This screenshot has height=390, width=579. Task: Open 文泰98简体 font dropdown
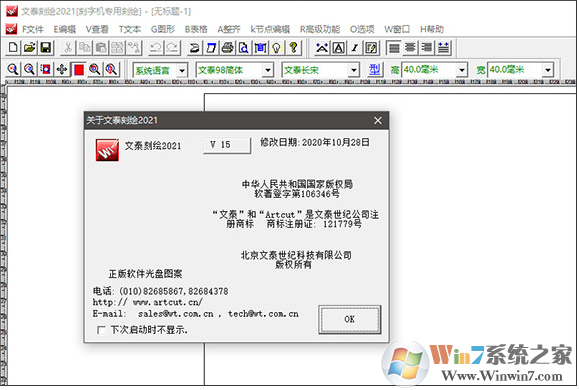[x=268, y=70]
